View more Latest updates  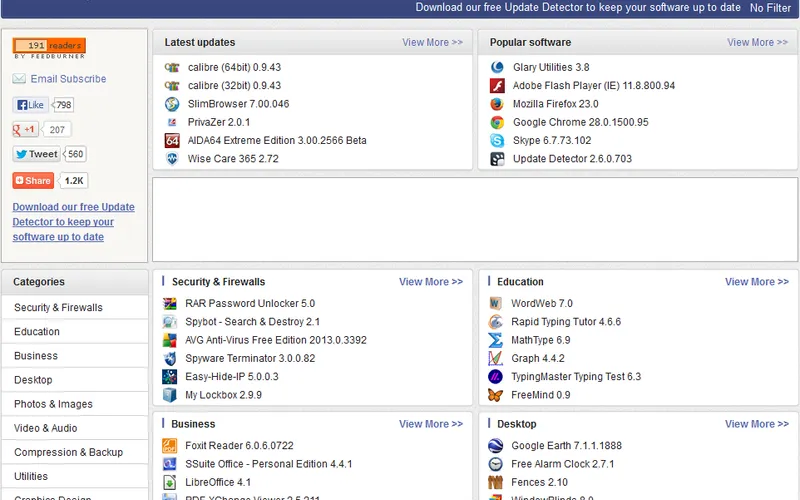click(432, 42)
